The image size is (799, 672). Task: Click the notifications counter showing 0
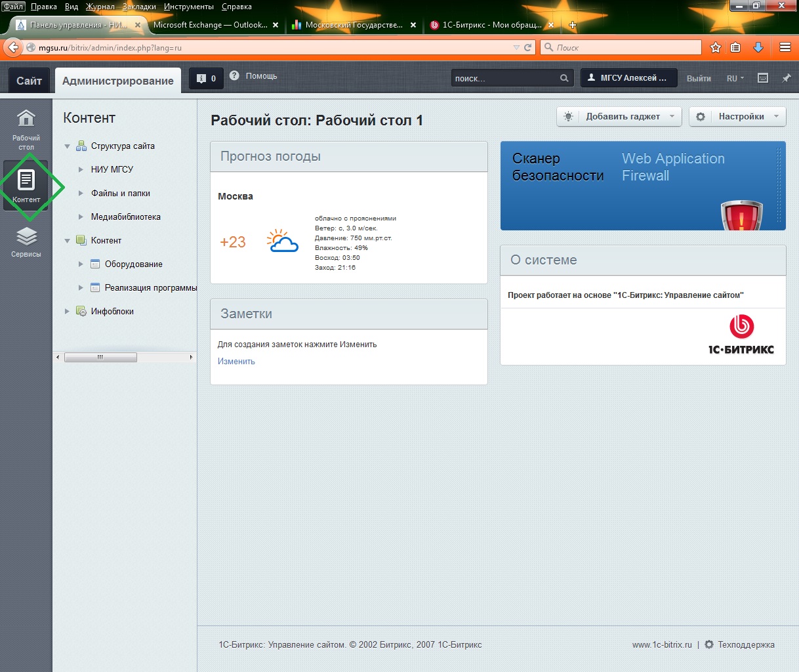pos(206,78)
